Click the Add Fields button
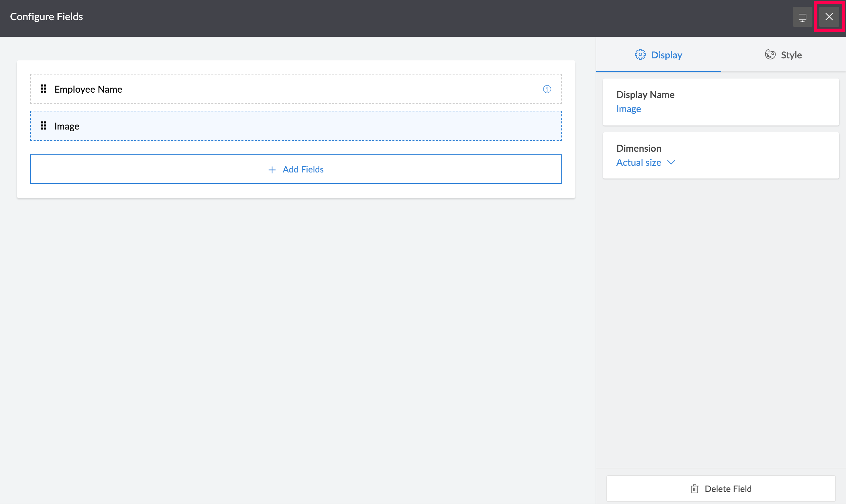 click(x=295, y=169)
